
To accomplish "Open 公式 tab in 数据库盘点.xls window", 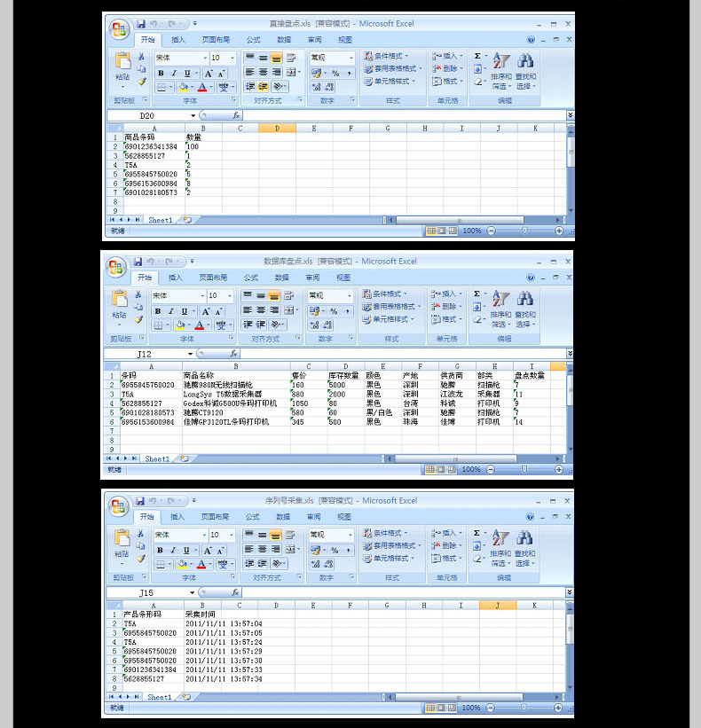I will pos(251,278).
